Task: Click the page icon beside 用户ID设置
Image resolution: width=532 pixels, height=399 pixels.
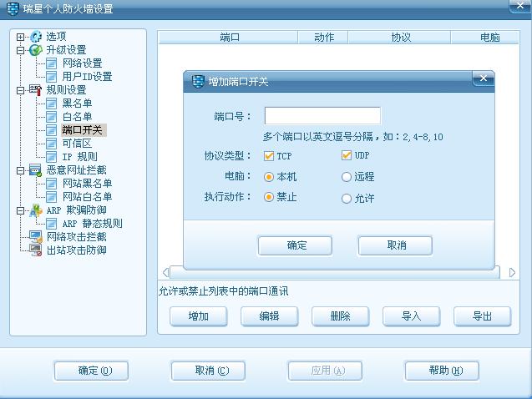Action: click(51, 77)
